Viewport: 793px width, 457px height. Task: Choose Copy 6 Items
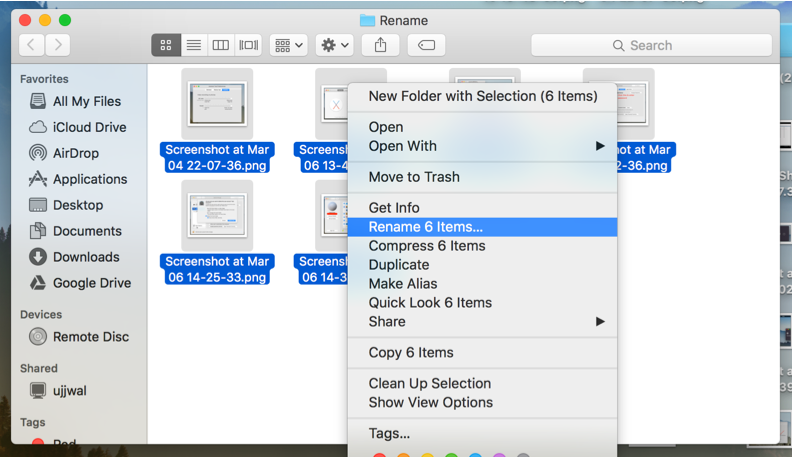pos(482,353)
